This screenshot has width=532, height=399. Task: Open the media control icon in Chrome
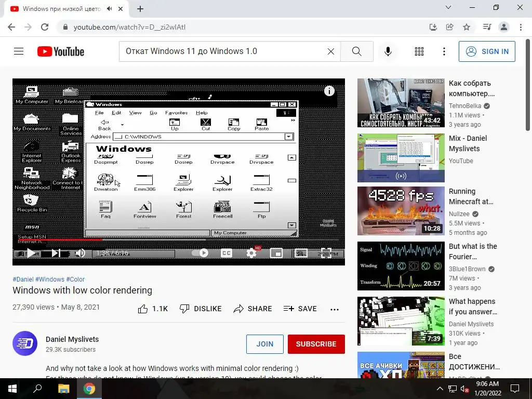(x=487, y=27)
